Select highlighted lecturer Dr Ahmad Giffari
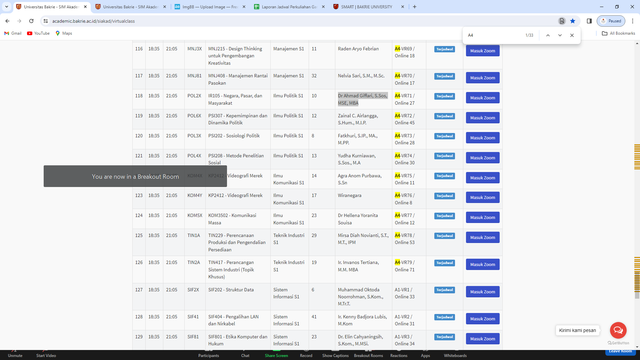The width and height of the screenshot is (640, 360). point(362,99)
